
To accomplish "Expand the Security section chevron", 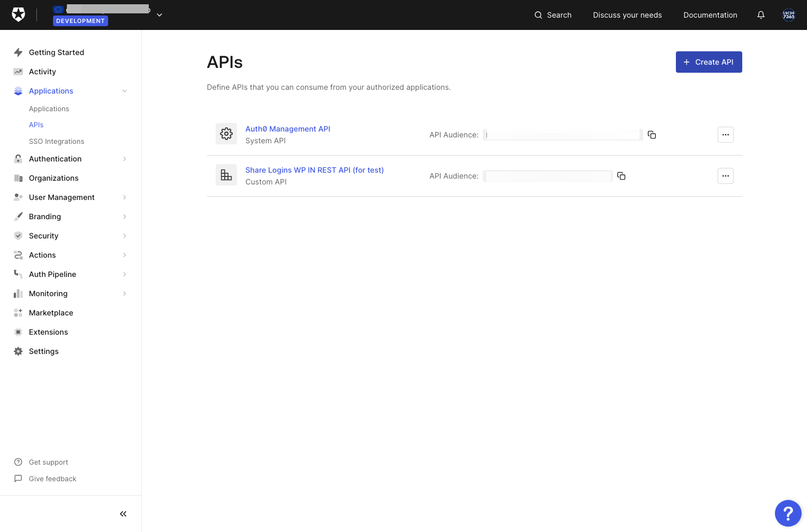I will (125, 236).
